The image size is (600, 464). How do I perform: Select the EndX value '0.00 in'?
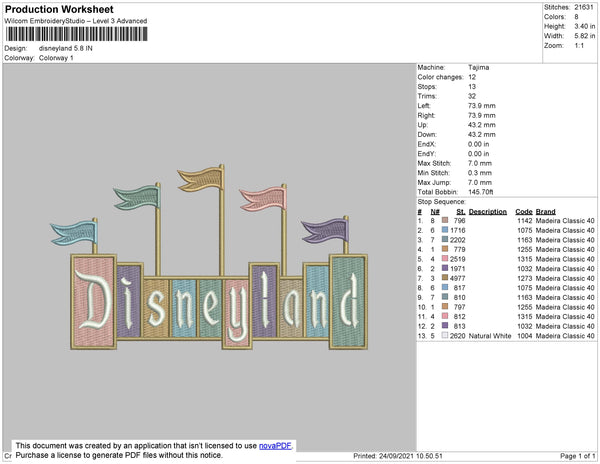[x=478, y=144]
